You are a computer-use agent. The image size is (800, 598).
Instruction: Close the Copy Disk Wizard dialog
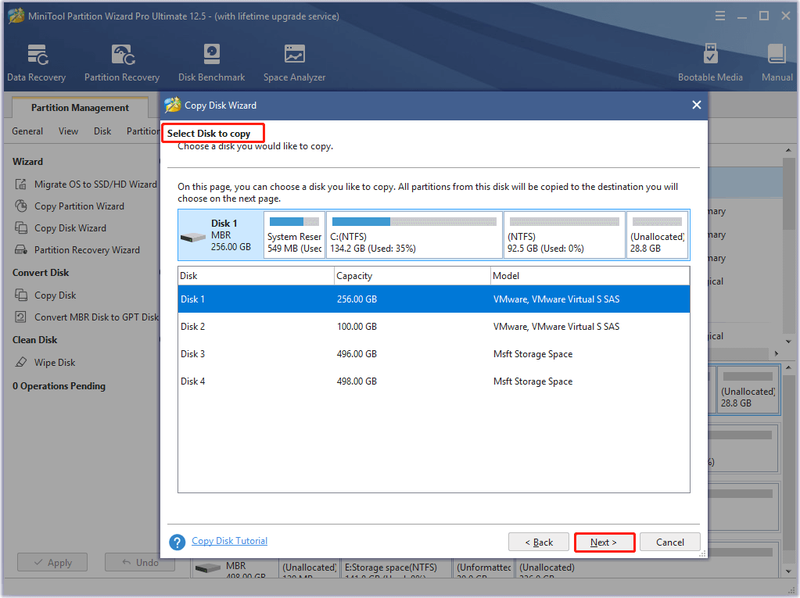pos(696,105)
